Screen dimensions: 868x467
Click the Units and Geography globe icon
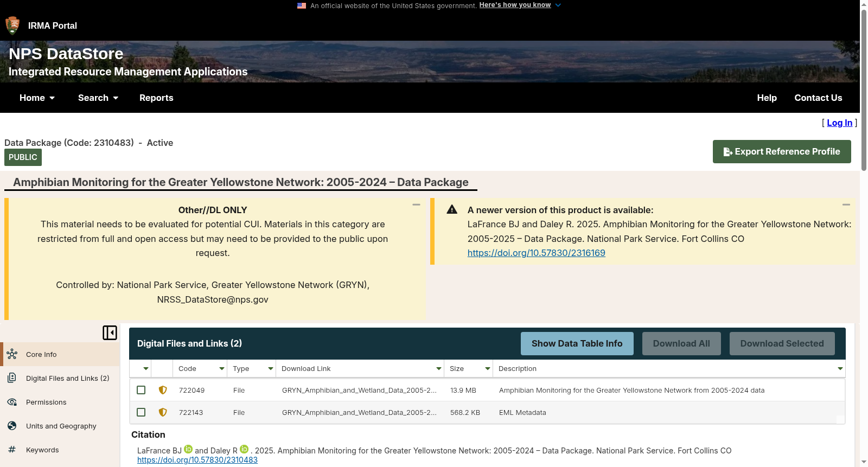click(12, 426)
